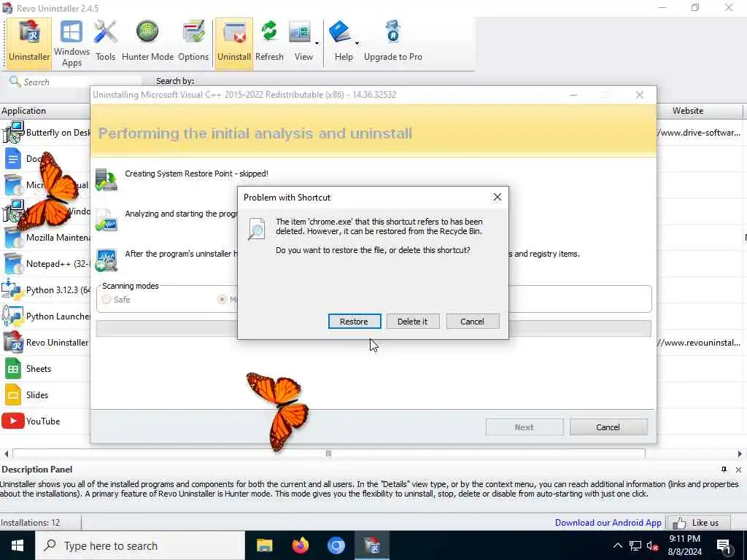This screenshot has width=747, height=560.
Task: Click the network tray icon
Action: (635, 545)
